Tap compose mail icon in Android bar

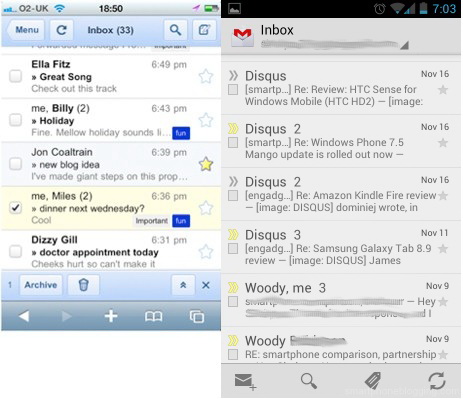(x=245, y=382)
